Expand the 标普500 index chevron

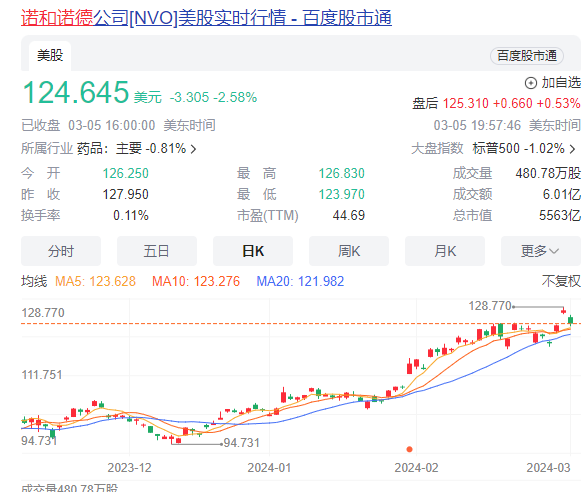click(572, 149)
